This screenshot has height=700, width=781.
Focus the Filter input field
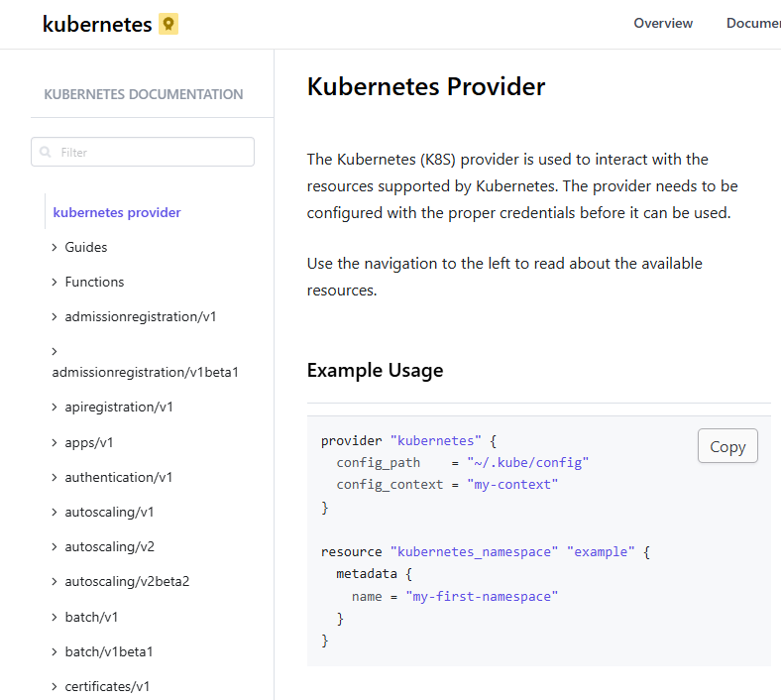coord(143,152)
